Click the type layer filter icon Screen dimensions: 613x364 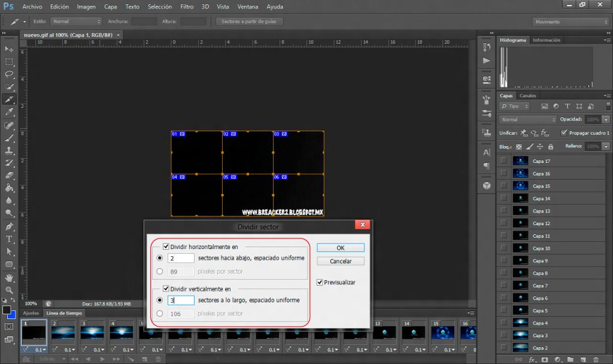pos(568,107)
